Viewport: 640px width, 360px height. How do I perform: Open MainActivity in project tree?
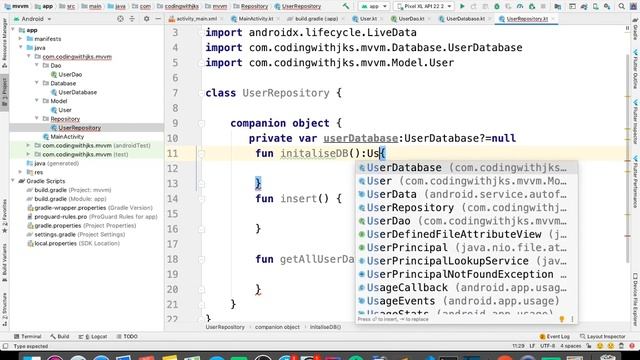[63, 137]
